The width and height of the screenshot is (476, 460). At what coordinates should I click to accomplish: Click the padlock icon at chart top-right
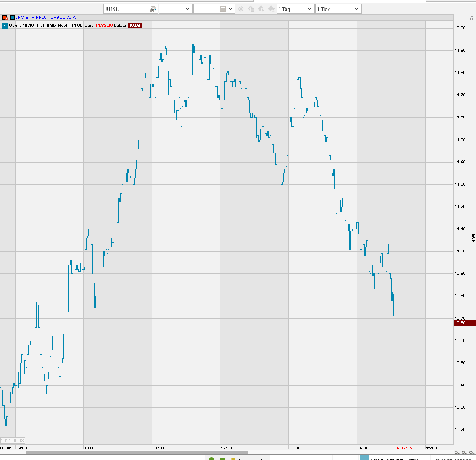coord(472,18)
